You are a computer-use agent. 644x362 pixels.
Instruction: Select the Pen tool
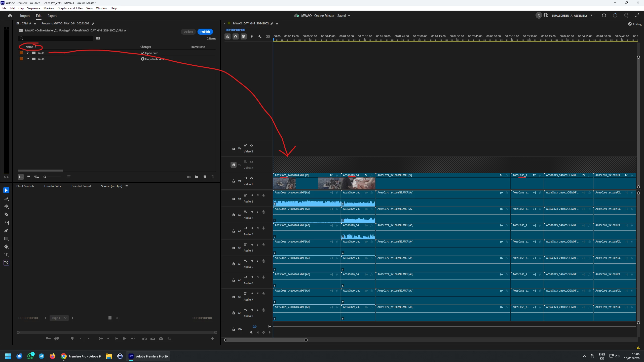6,230
